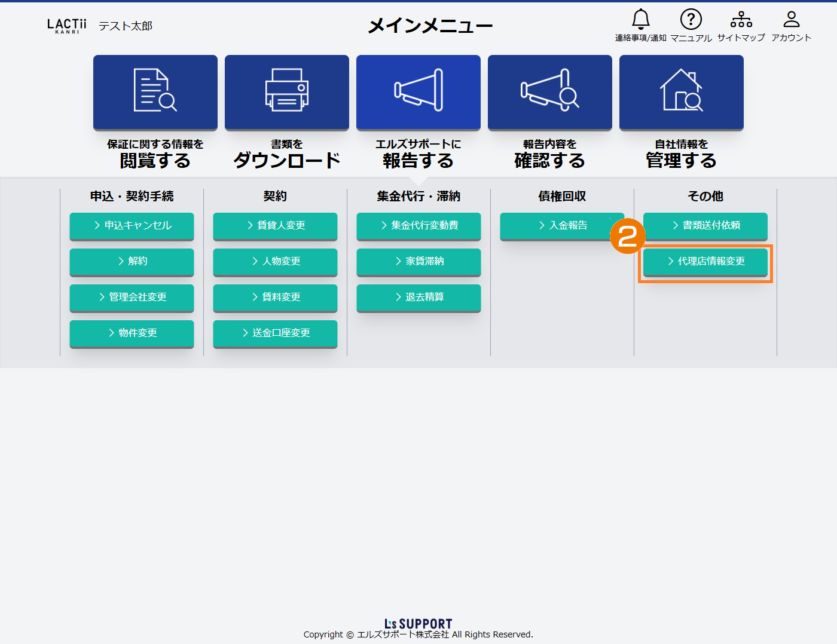
Task: Open the notifications bell icon
Action: [x=640, y=20]
